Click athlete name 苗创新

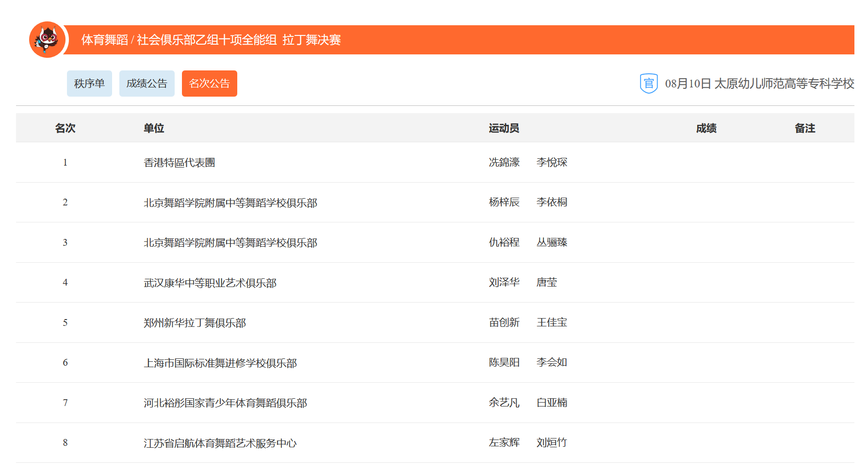(x=504, y=322)
